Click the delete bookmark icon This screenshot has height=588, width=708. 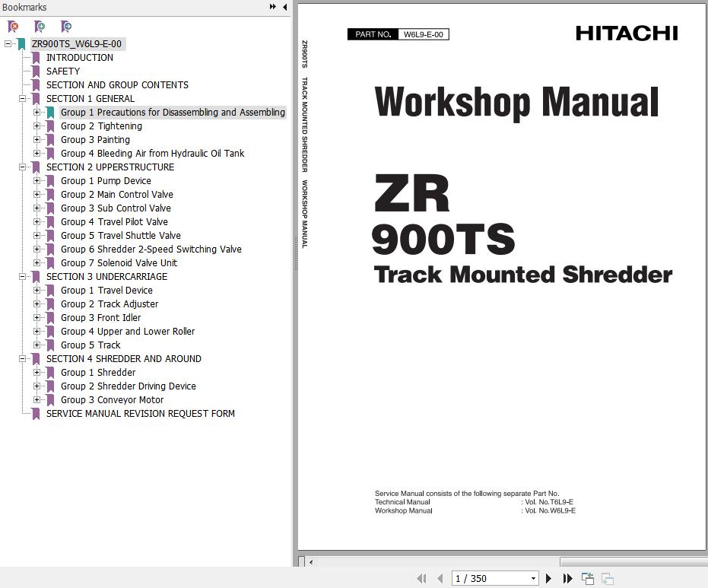click(14, 26)
